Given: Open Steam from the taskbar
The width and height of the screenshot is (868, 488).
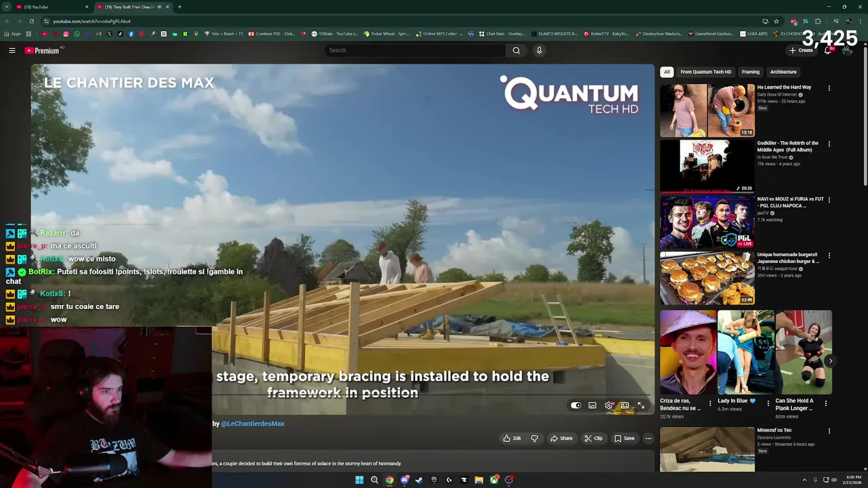Looking at the screenshot, I should click(419, 480).
